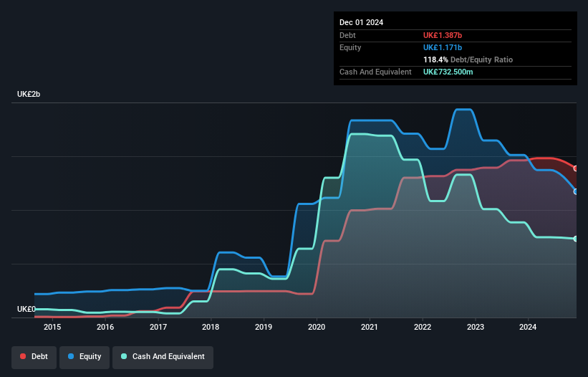Toggle the Debt series legend button
Viewport: 588px width, 377px height.
coord(34,357)
